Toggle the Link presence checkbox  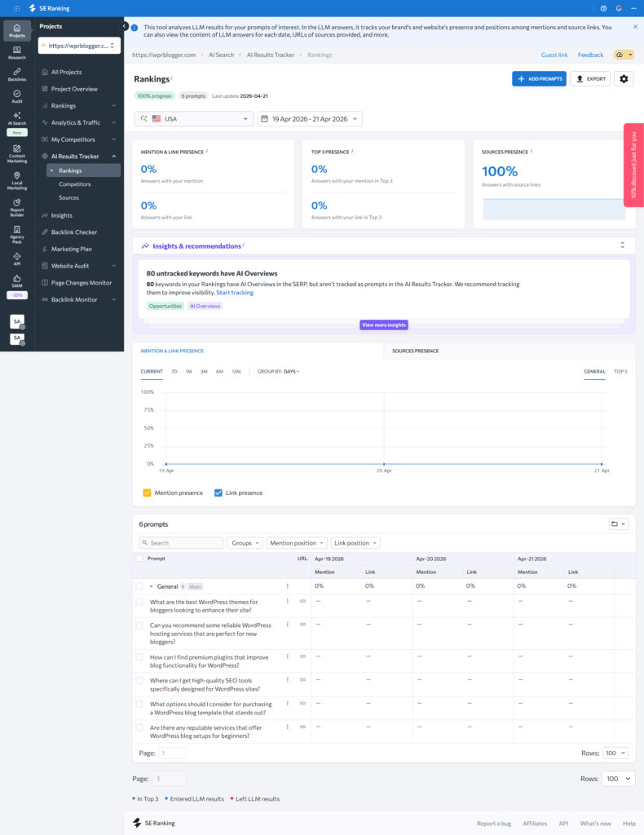point(218,493)
